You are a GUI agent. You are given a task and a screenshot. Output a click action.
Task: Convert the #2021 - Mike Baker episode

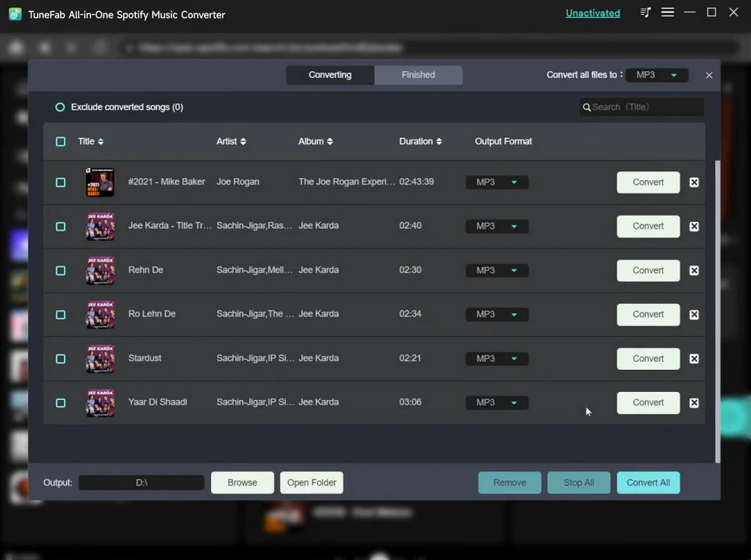(x=648, y=182)
